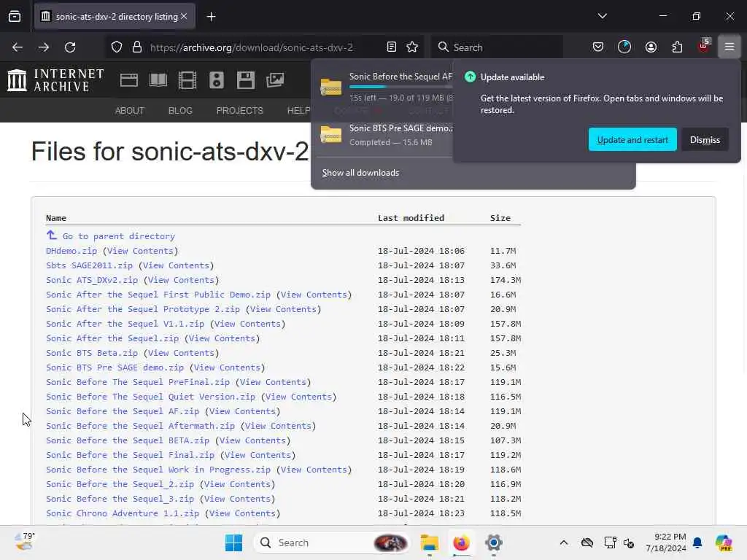Open Internet Archive software floppy icon

pyautogui.click(x=246, y=80)
